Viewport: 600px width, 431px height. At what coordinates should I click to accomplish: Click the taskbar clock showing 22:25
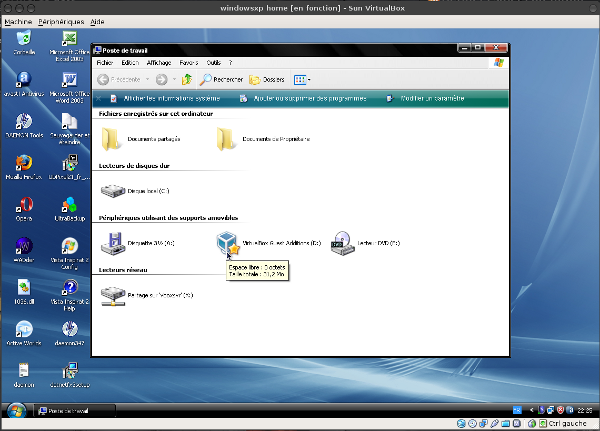pyautogui.click(x=585, y=411)
